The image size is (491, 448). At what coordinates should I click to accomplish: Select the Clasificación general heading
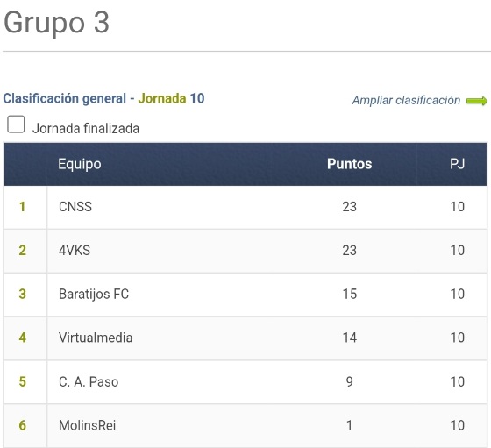click(65, 98)
